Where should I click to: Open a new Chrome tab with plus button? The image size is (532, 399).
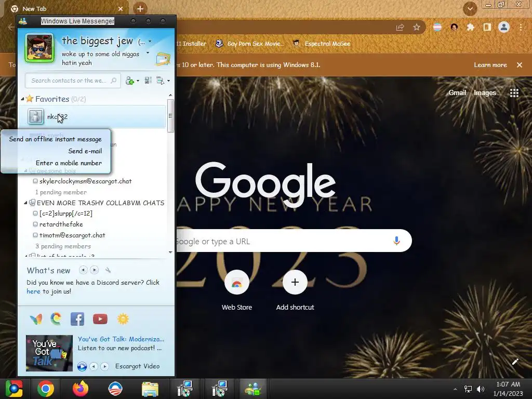click(x=140, y=9)
